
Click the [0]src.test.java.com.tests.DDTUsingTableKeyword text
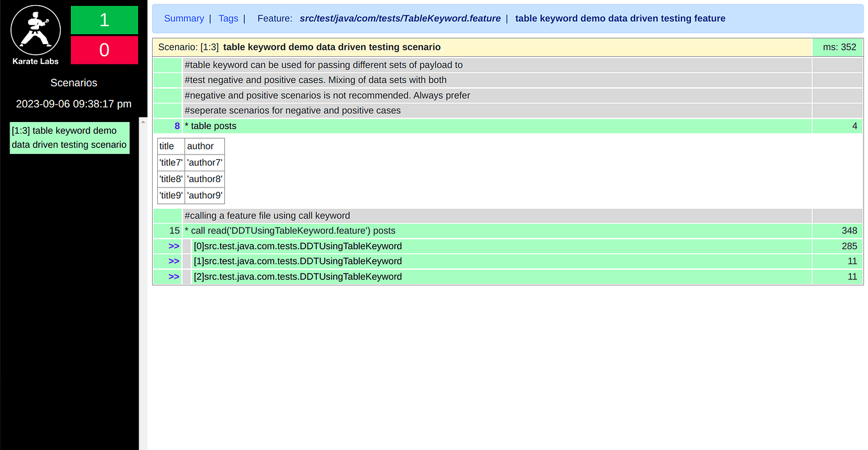(x=298, y=246)
